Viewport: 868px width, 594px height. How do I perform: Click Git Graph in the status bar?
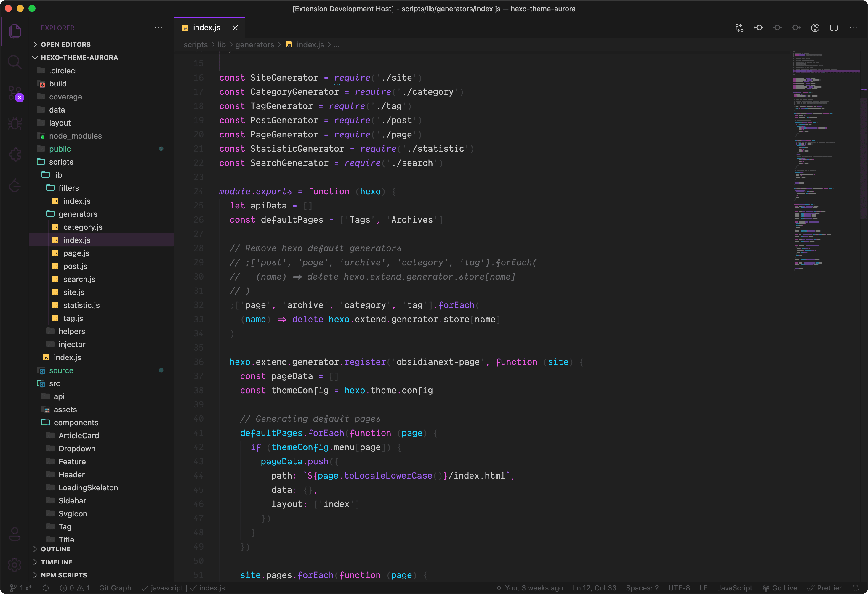click(115, 588)
